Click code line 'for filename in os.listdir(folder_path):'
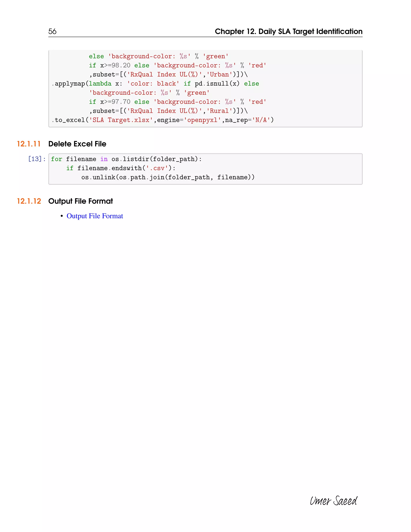Viewport: 411px width, 532px height. point(126,159)
